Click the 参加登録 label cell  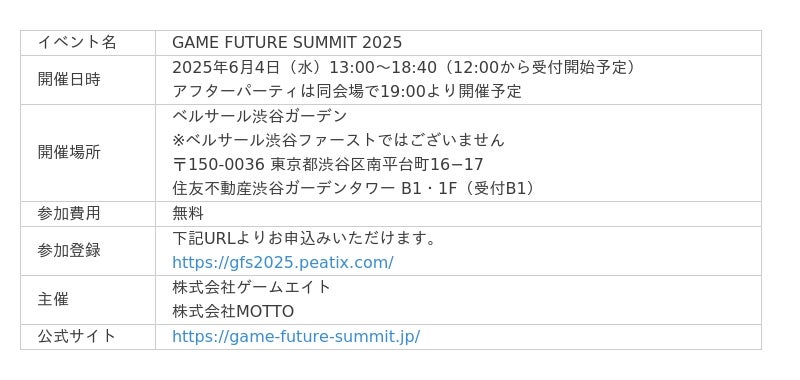pyautogui.click(x=88, y=251)
